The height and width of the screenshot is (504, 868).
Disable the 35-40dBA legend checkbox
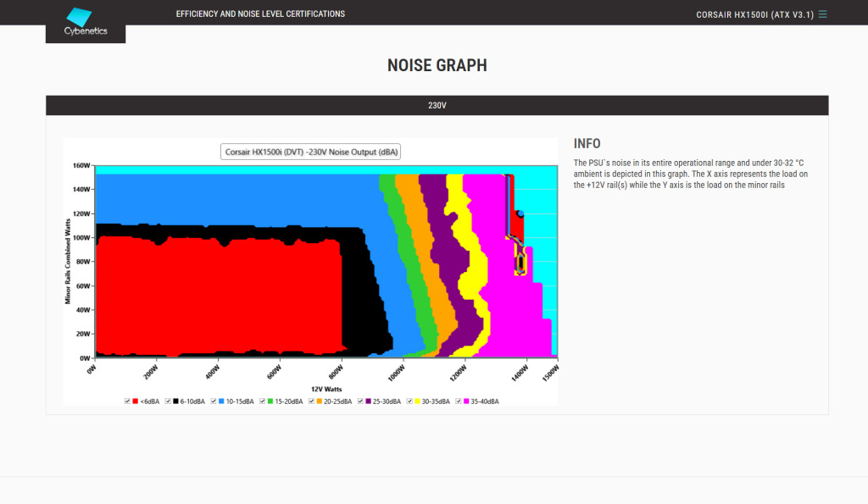point(459,401)
